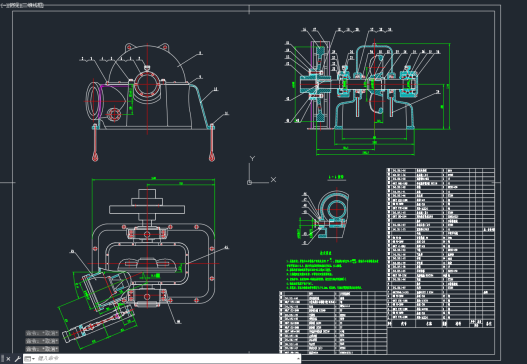Viewport: 527px width, 364px height.
Task: Click the parts list header row in title block
Action: (x=441, y=324)
